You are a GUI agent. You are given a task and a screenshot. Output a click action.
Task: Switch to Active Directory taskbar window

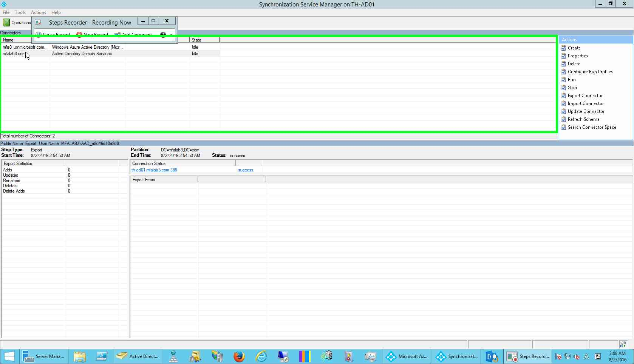pyautogui.click(x=138, y=356)
